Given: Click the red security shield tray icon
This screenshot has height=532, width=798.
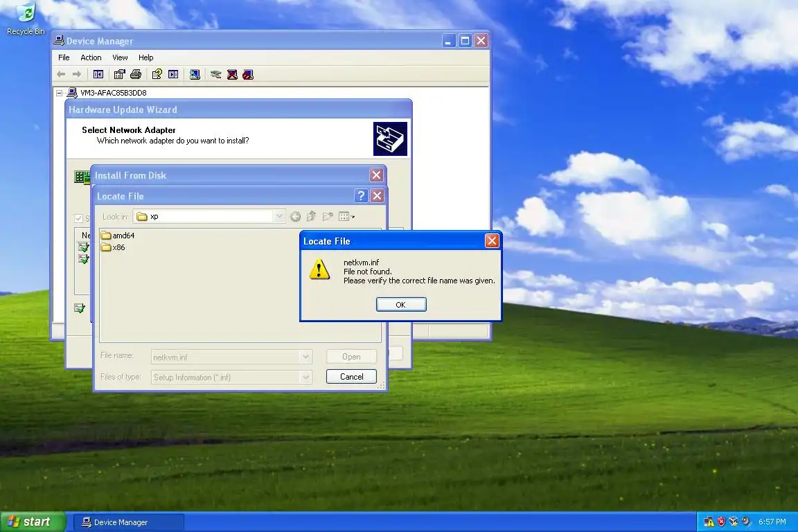Looking at the screenshot, I should click(x=721, y=522).
